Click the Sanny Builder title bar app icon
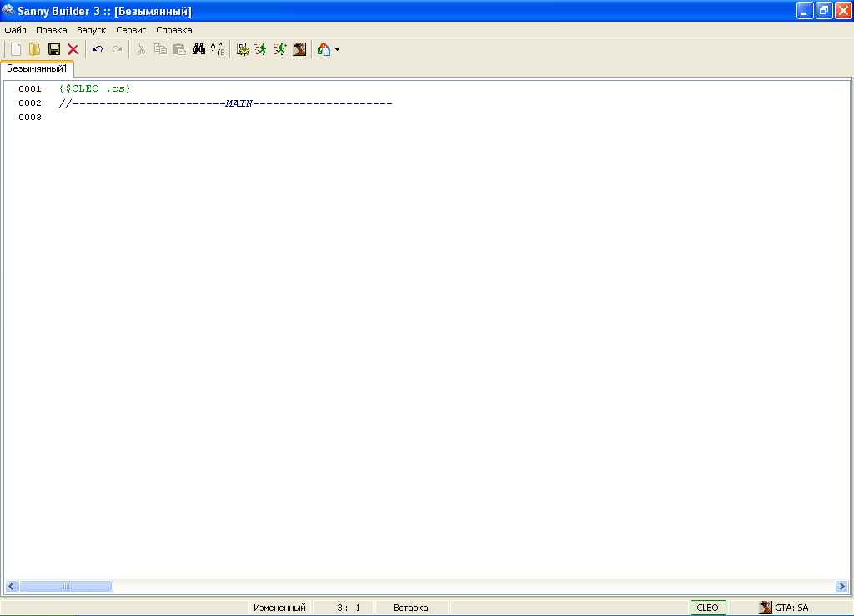 (8, 10)
